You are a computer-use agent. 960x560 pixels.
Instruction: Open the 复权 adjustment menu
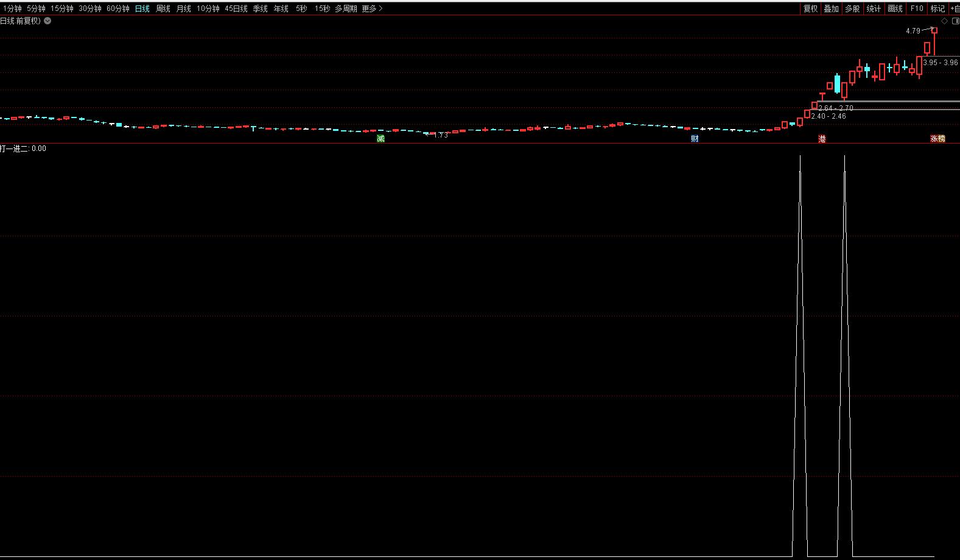(x=810, y=9)
